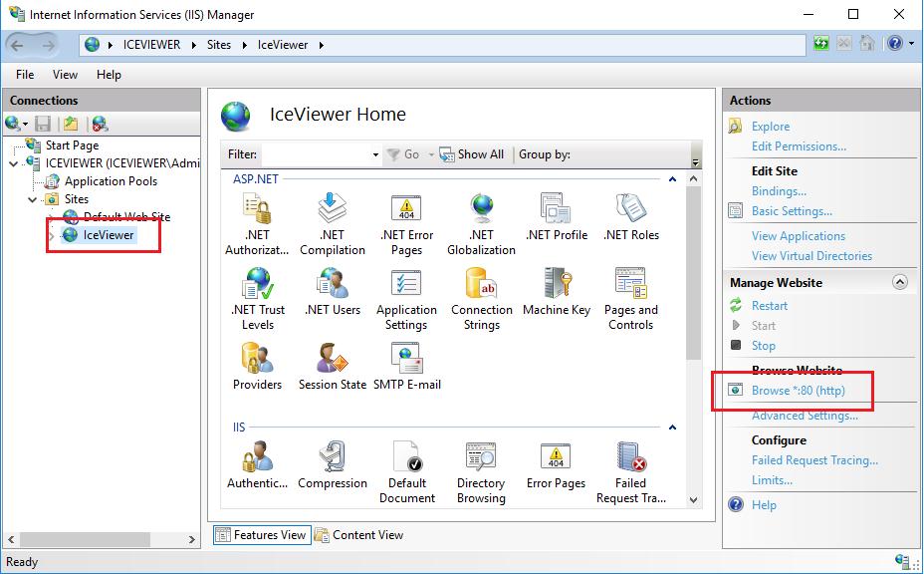Open the Filter combo box dropdown arrow
Viewport: 924px width, 574px height.
pos(375,154)
